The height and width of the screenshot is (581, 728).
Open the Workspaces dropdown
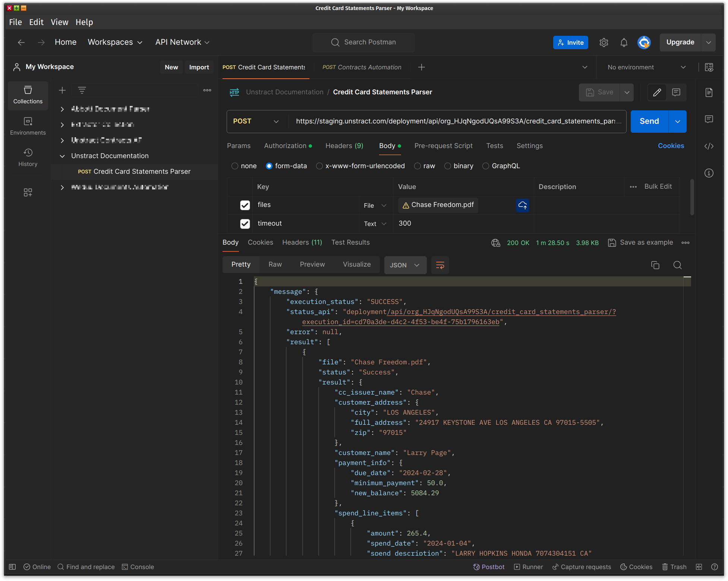115,43
